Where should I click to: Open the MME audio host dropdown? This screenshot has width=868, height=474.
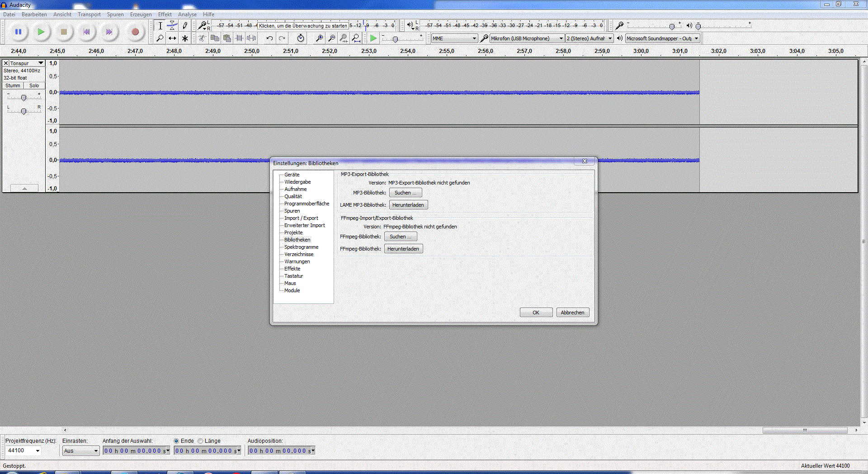tap(454, 38)
